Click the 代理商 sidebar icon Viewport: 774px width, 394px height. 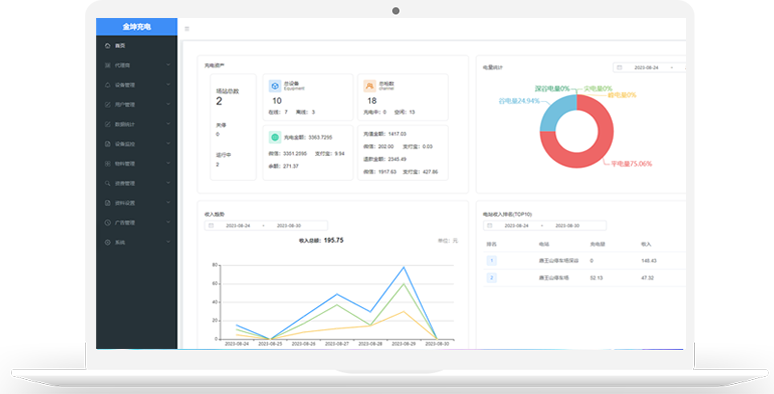pos(108,65)
